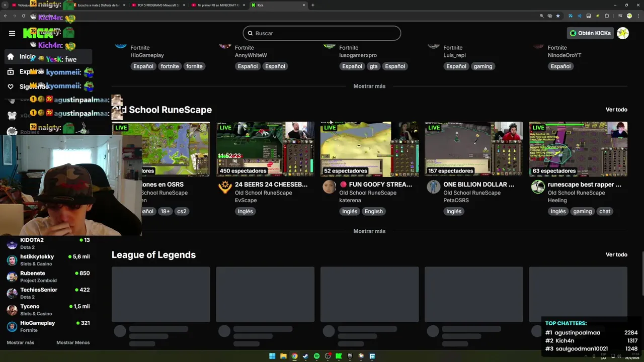Open Rubenete channel avatar in sidebar
The width and height of the screenshot is (644, 362).
click(x=12, y=277)
